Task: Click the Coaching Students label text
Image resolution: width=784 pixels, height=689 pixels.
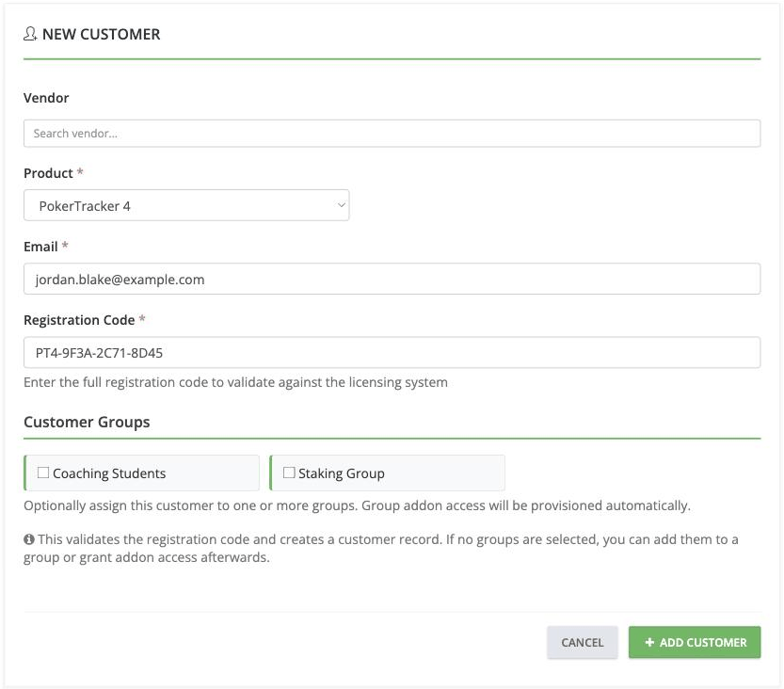Action: tap(109, 473)
